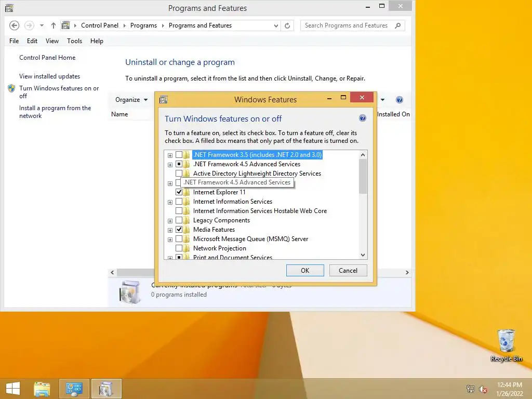Open File Explorer from the taskbar
Viewport: 532px width, 399px height.
[42, 389]
